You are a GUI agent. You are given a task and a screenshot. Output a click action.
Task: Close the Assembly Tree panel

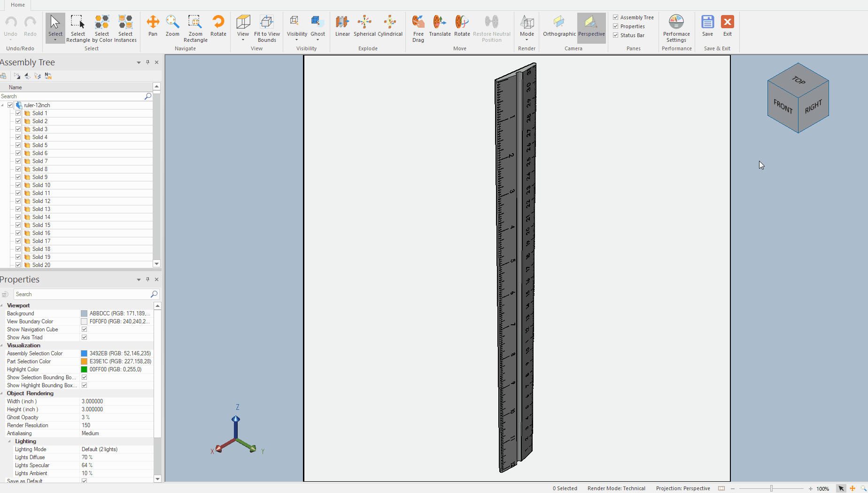(156, 62)
